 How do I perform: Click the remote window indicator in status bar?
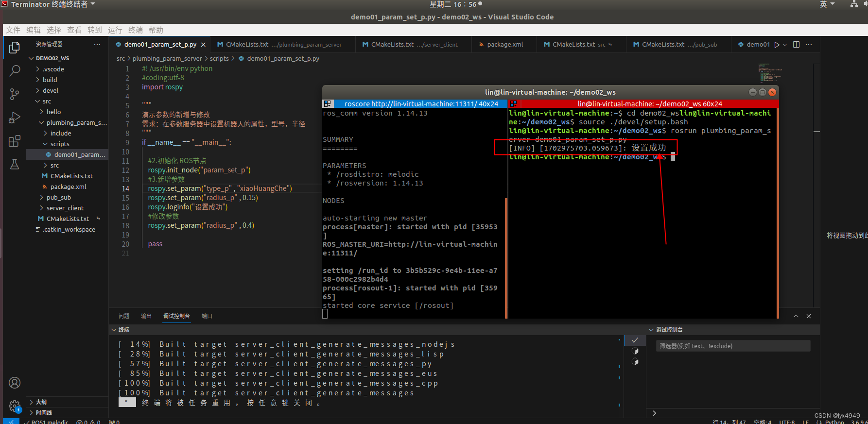click(x=11, y=421)
